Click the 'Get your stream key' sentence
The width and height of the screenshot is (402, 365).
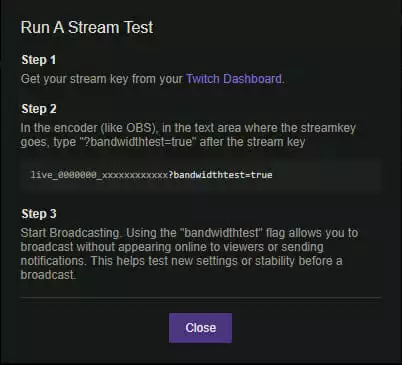click(153, 79)
